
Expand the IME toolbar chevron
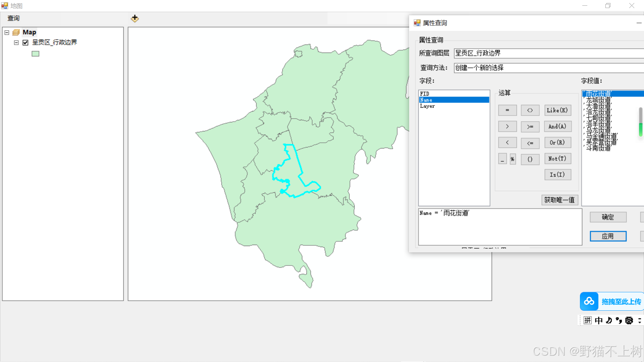639,320
